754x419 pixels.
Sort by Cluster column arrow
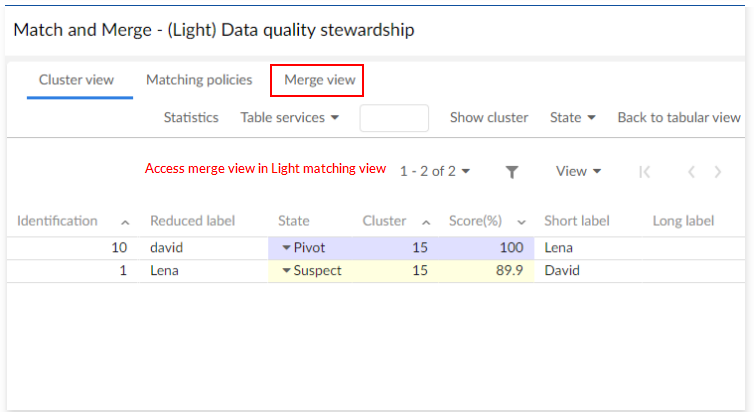tap(426, 222)
